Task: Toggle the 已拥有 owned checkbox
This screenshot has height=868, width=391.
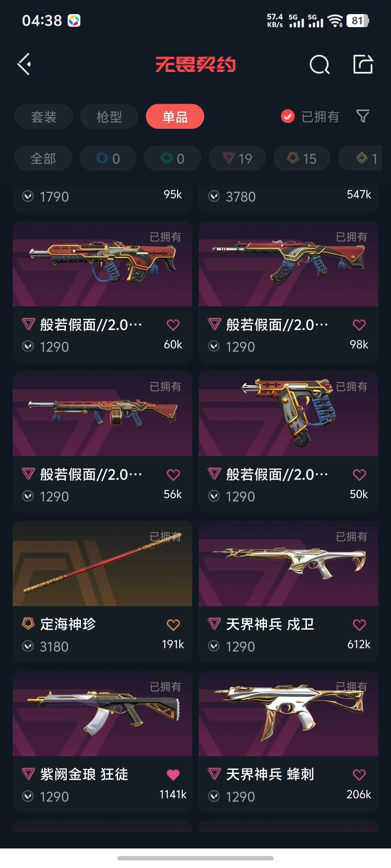Action: tap(288, 116)
